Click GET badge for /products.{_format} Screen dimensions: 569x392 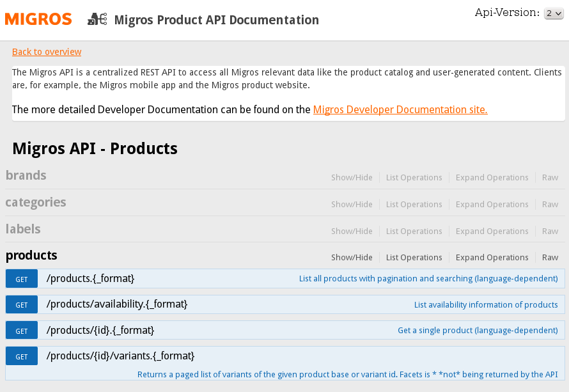22,279
